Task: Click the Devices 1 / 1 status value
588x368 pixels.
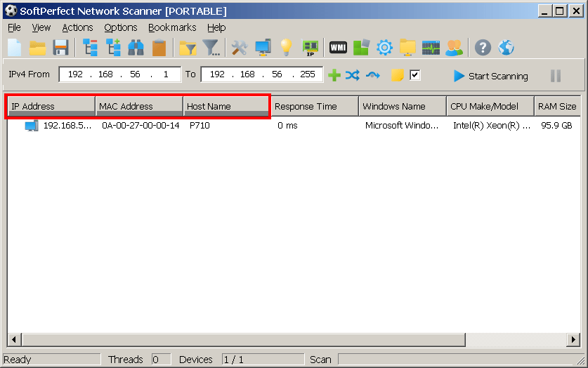Action: click(x=263, y=360)
